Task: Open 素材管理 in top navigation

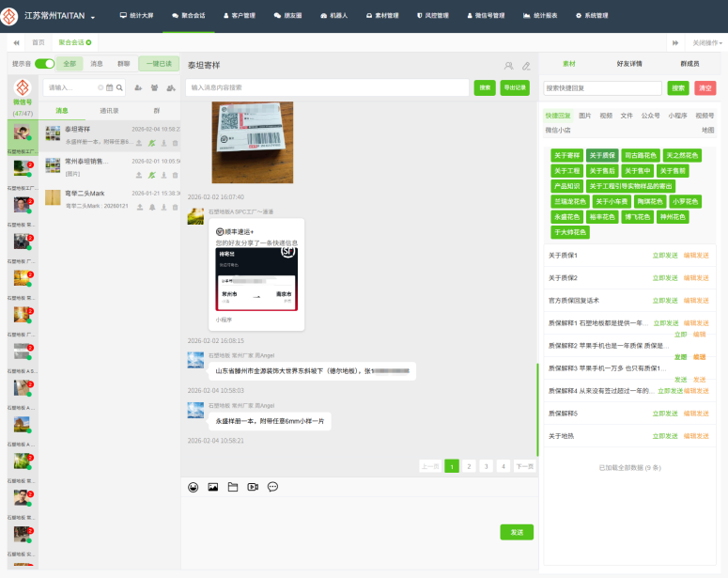Action: pyautogui.click(x=382, y=16)
